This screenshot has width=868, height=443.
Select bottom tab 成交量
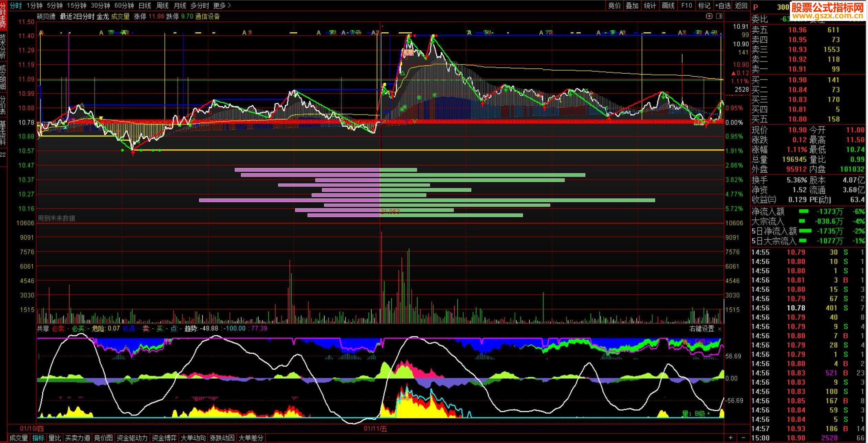click(19, 438)
